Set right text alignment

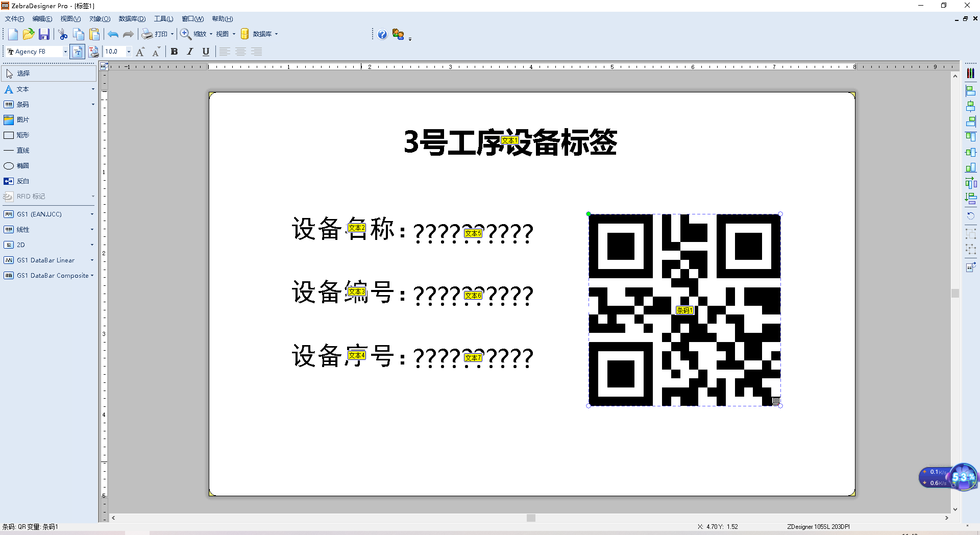(256, 52)
